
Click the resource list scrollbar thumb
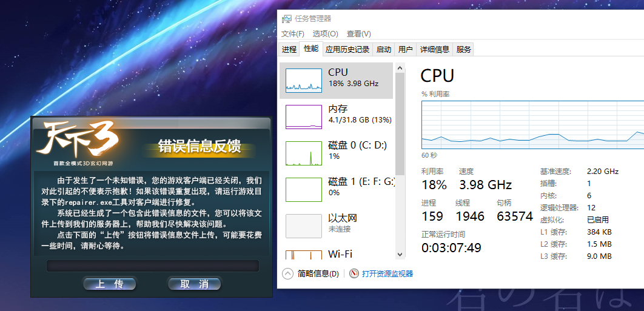tap(400, 123)
